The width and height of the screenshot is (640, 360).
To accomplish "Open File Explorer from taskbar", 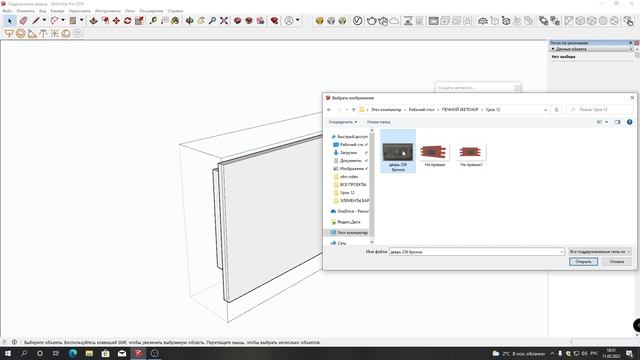I will 89,353.
